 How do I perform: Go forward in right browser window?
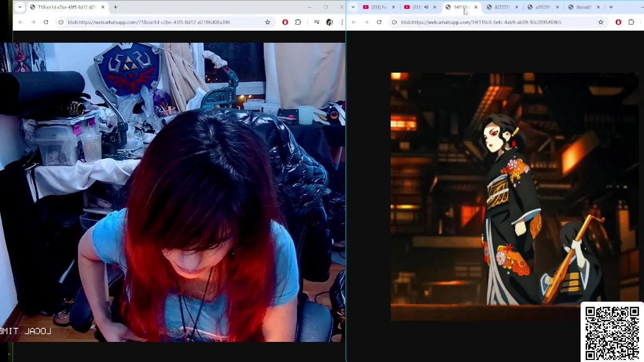click(366, 22)
